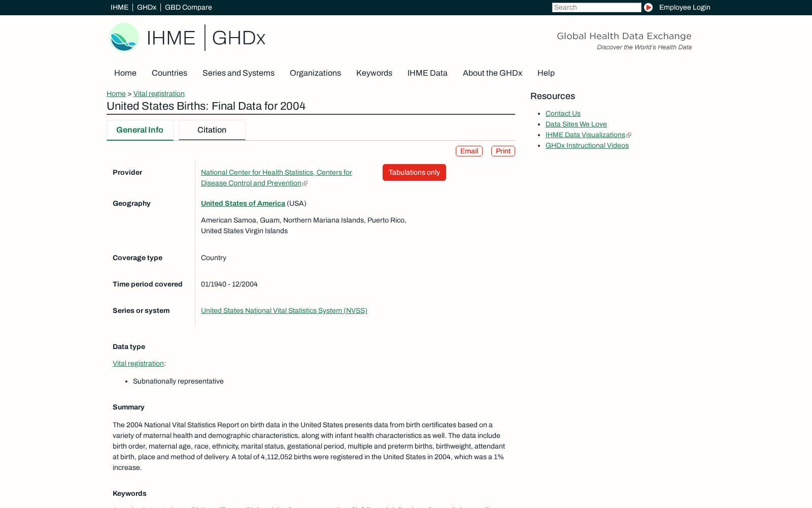
Task: Click the Subnationally representative bullet text
Action: pos(178,381)
